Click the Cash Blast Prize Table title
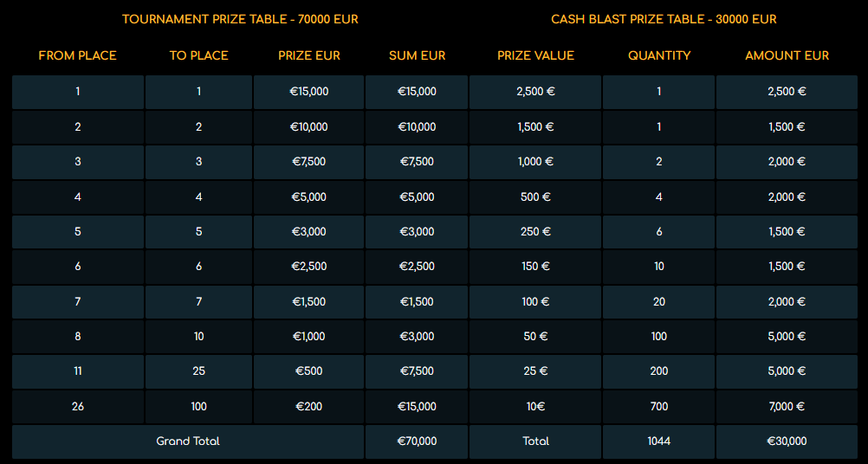Viewport: 868px width, 464px height. click(664, 19)
